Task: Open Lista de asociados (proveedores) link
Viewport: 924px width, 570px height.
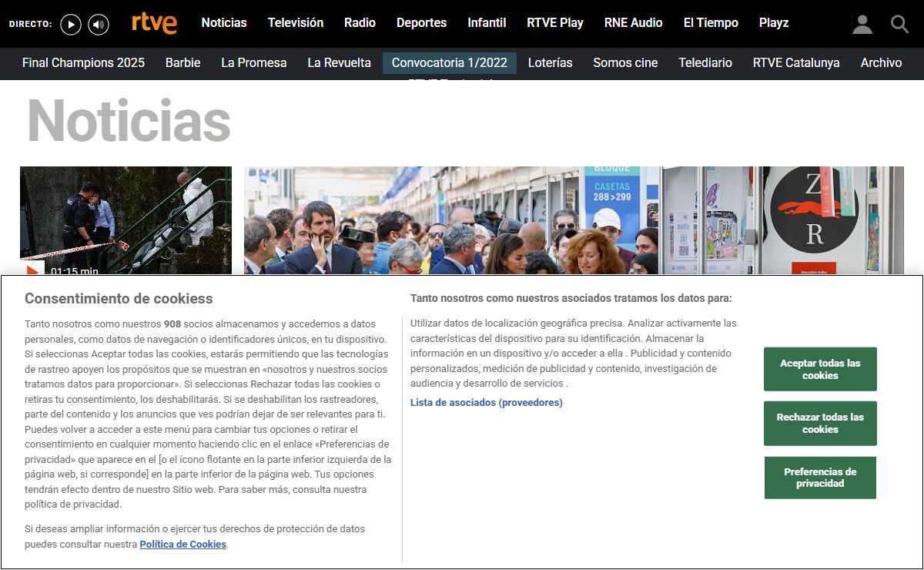Action: [487, 403]
